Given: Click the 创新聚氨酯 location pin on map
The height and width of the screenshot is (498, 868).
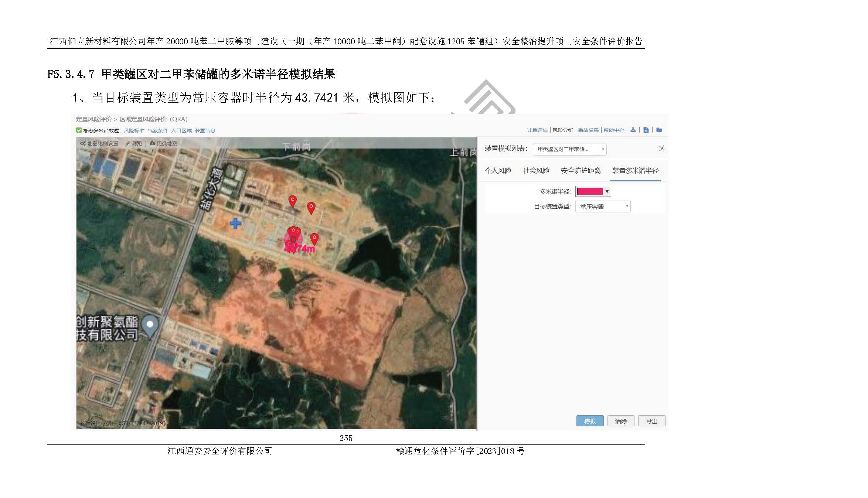Looking at the screenshot, I should 150,325.
